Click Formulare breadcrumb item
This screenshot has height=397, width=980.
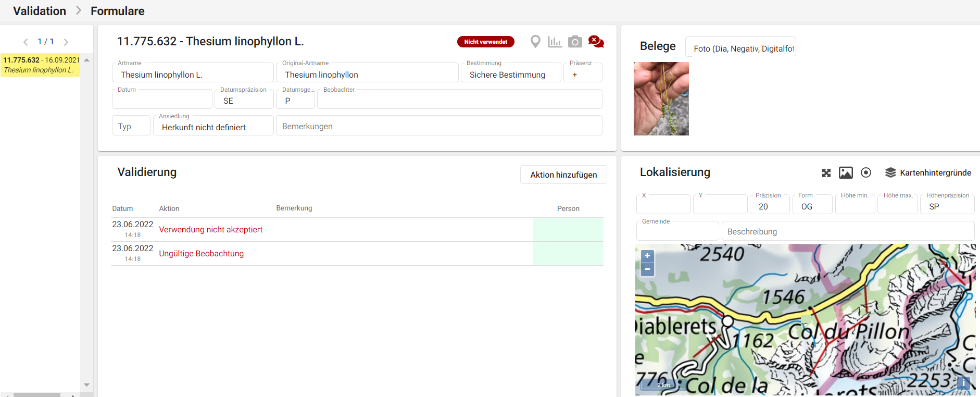pyautogui.click(x=118, y=11)
